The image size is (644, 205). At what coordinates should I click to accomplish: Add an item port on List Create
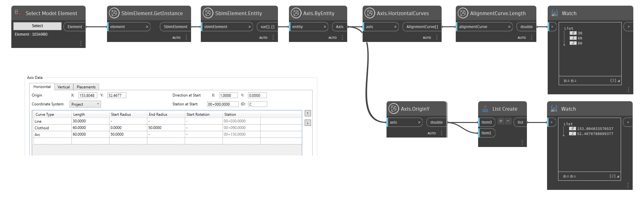click(501, 121)
